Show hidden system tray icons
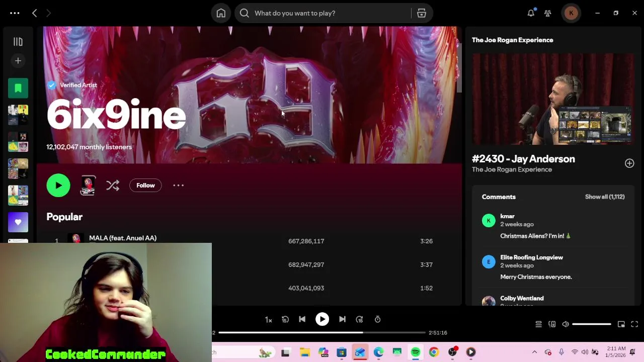Viewport: 644px width, 362px height. [x=534, y=352]
